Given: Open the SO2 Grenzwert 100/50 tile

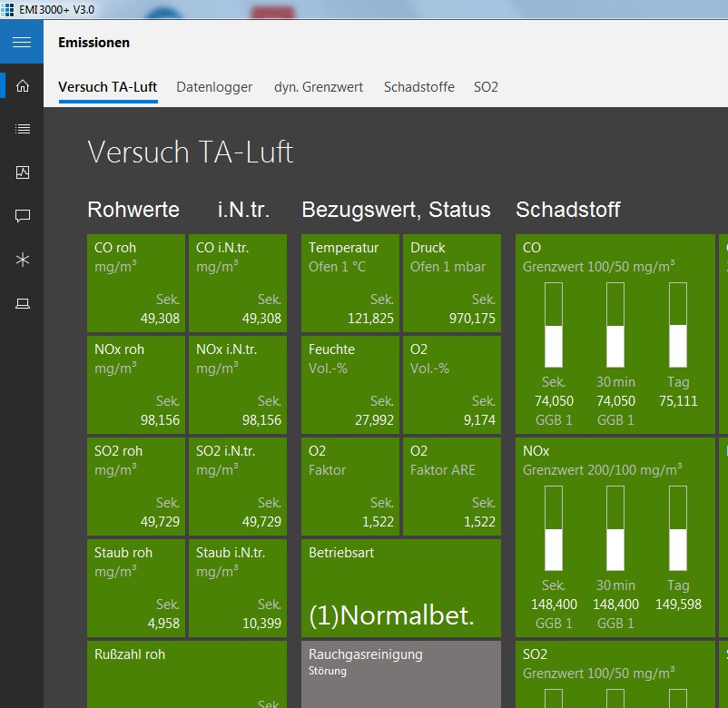Looking at the screenshot, I should pyautogui.click(x=615, y=674).
